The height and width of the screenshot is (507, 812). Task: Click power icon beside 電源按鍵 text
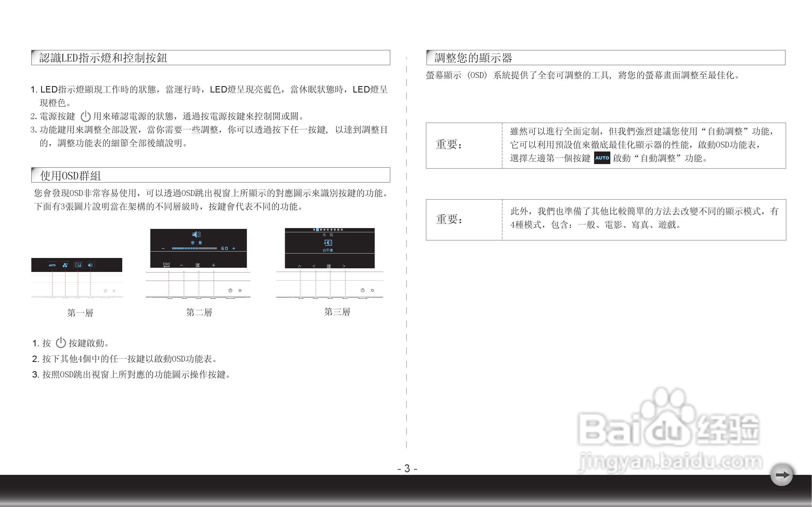tap(86, 116)
